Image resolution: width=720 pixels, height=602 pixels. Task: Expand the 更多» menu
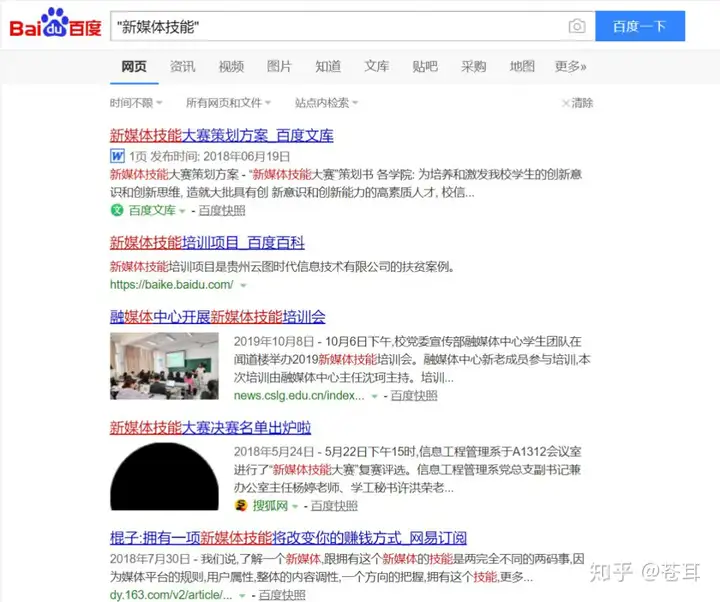pyautogui.click(x=570, y=67)
